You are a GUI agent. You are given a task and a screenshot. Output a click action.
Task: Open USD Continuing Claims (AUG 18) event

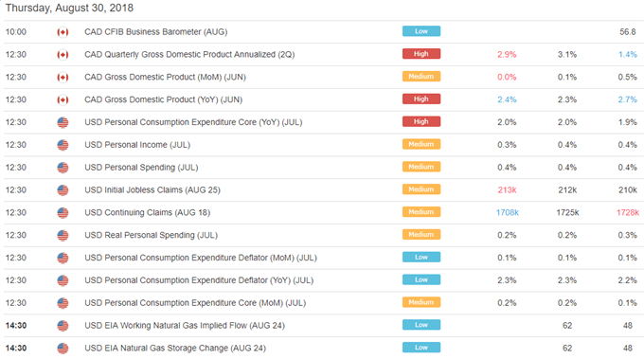click(x=147, y=213)
